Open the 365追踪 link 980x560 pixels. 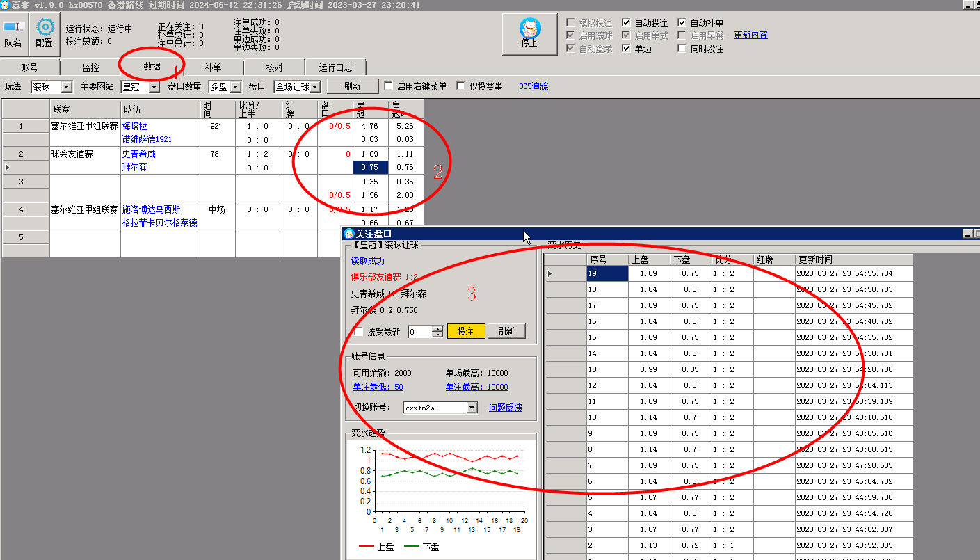coord(533,86)
